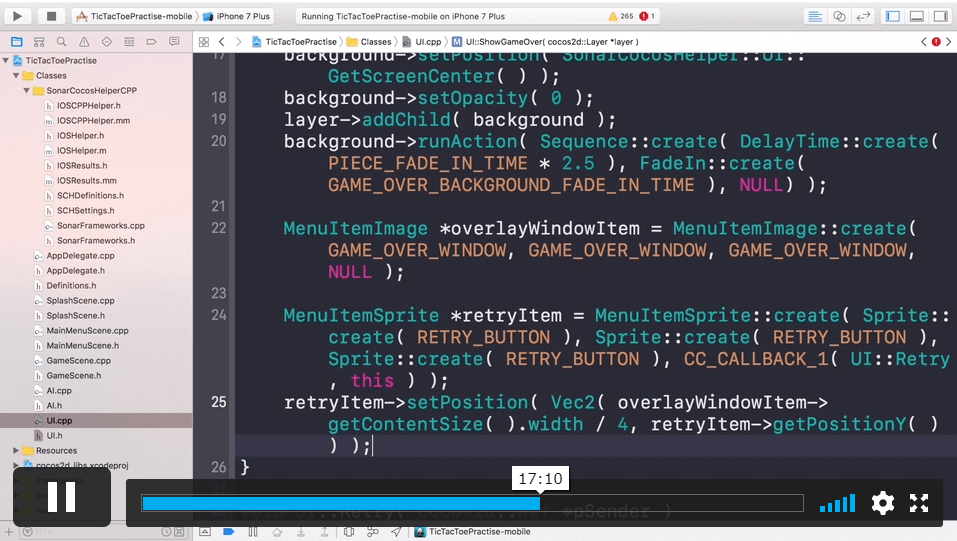Click the yellow warnings indicator showing 265
This screenshot has width=957, height=541.
(x=621, y=16)
